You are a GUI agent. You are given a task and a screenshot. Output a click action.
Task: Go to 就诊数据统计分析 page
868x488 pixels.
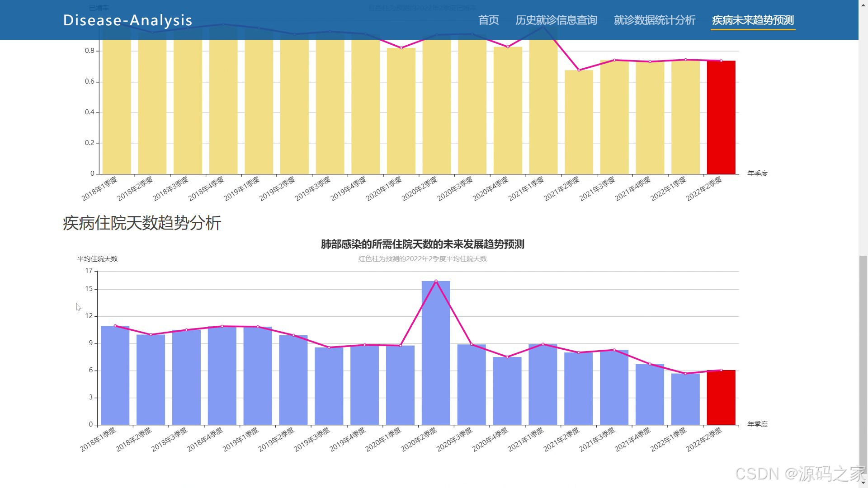(654, 20)
